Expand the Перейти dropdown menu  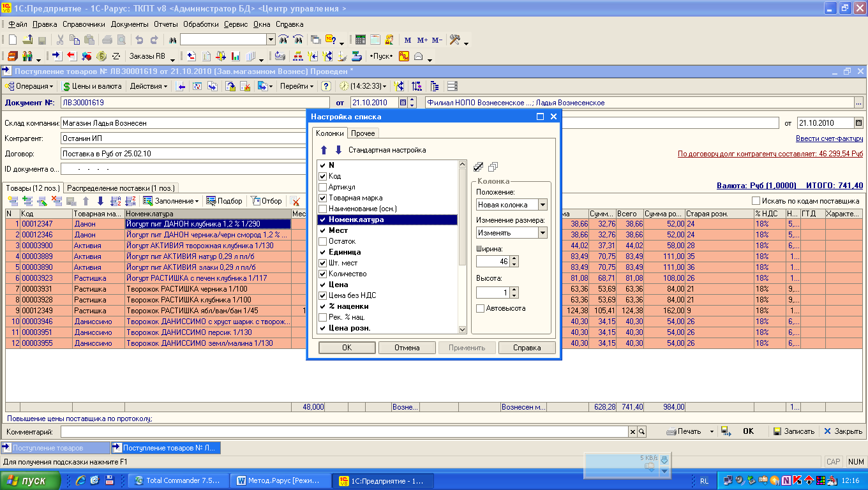click(297, 86)
